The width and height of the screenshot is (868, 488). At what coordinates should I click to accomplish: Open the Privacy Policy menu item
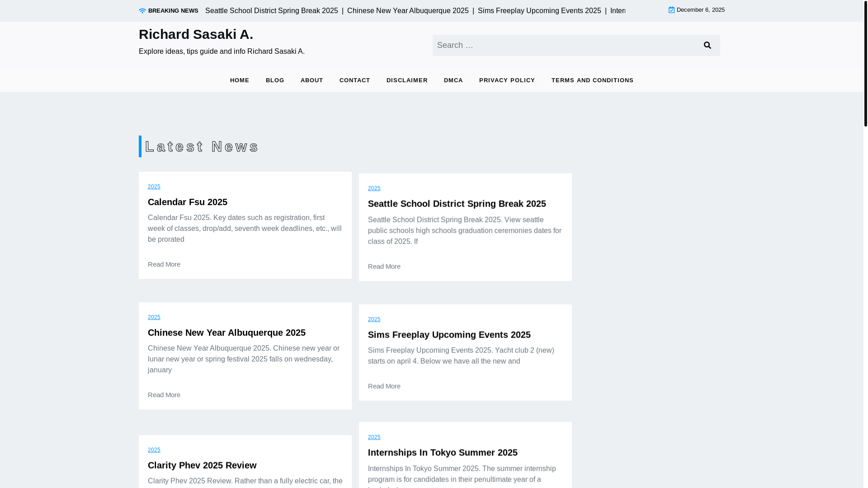(x=507, y=80)
